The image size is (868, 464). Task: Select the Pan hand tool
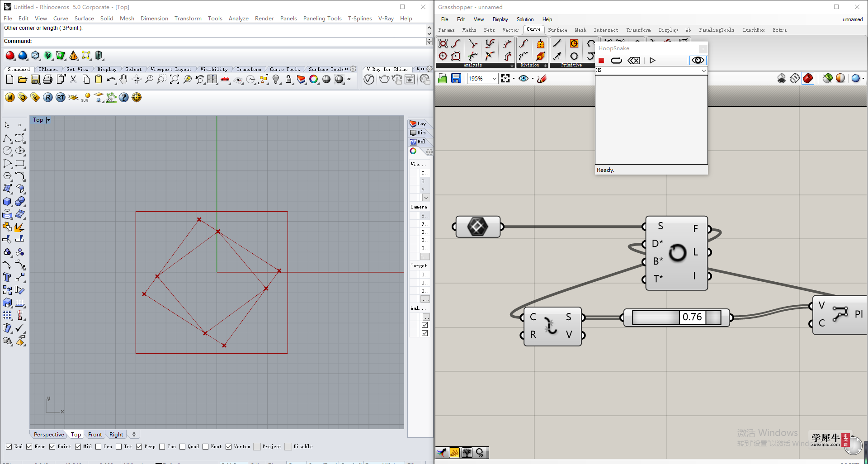pos(123,80)
